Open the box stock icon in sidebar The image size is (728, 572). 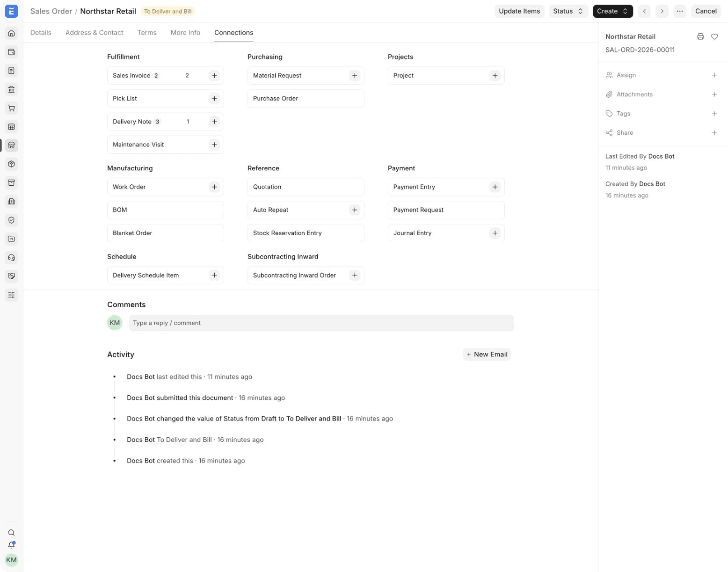pos(11,164)
